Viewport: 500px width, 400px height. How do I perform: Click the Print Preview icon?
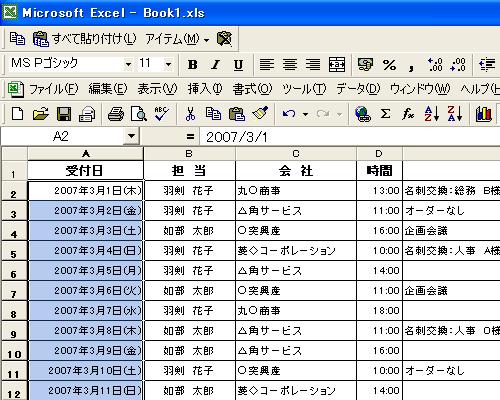139,114
